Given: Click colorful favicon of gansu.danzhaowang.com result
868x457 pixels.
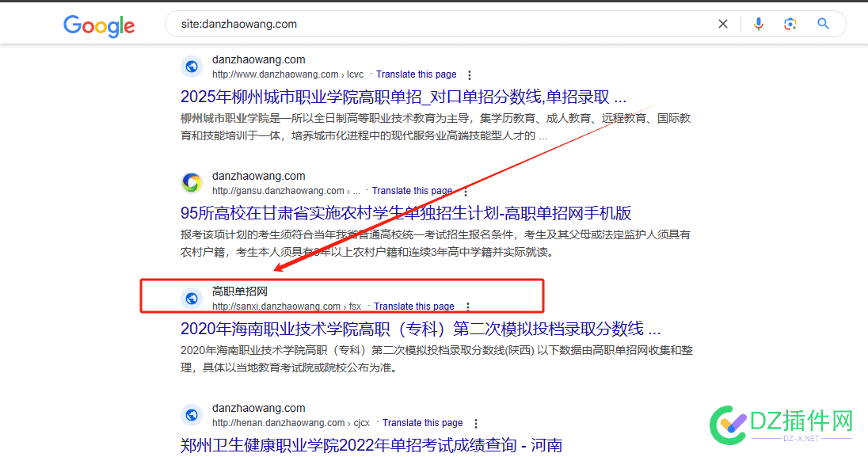Looking at the screenshot, I should pyautogui.click(x=192, y=183).
